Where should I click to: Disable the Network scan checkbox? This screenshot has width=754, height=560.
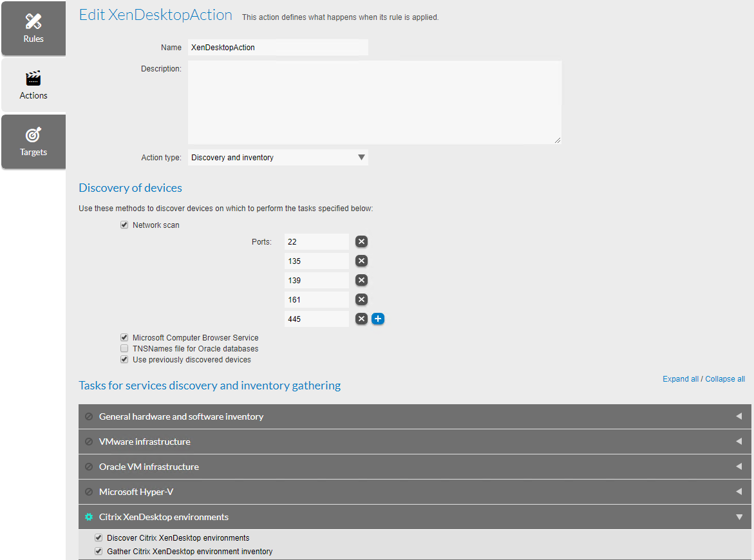(x=124, y=225)
